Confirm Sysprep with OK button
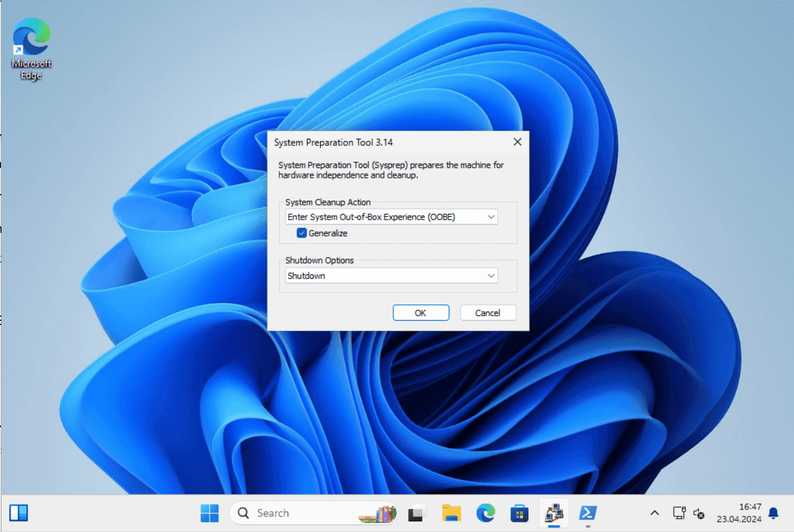 tap(421, 313)
